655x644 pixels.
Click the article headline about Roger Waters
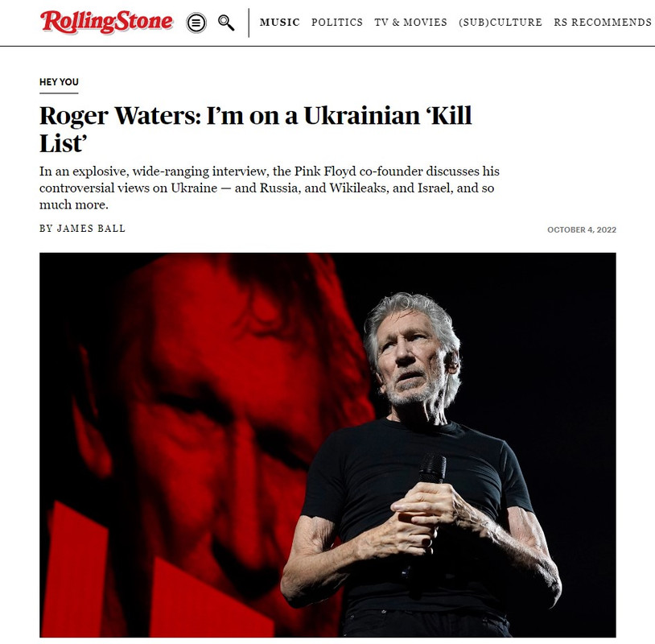pos(256,129)
